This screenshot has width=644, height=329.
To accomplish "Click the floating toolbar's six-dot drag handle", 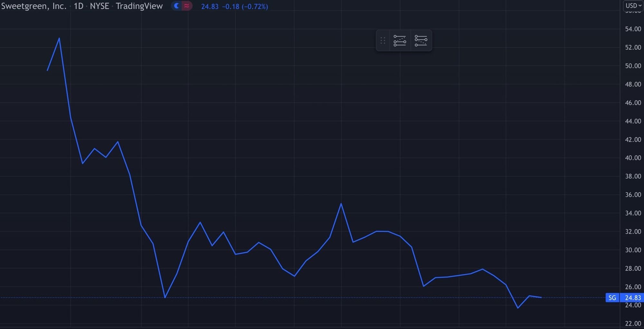I will click(383, 41).
